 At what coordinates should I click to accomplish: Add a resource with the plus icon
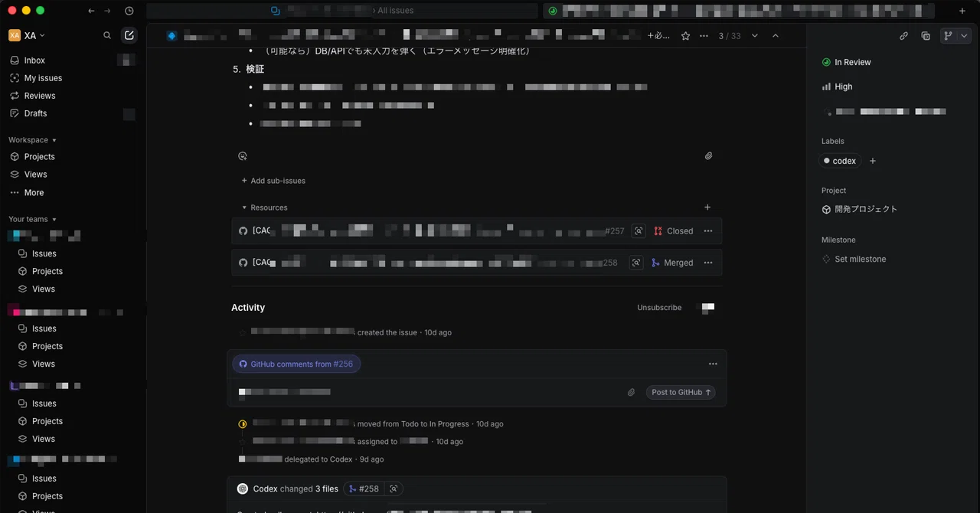pyautogui.click(x=707, y=207)
